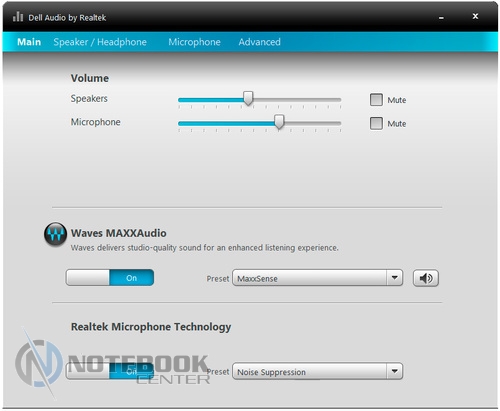This screenshot has width=500, height=411.
Task: Click the Dell Audio by Realtek title
Action: [x=67, y=18]
